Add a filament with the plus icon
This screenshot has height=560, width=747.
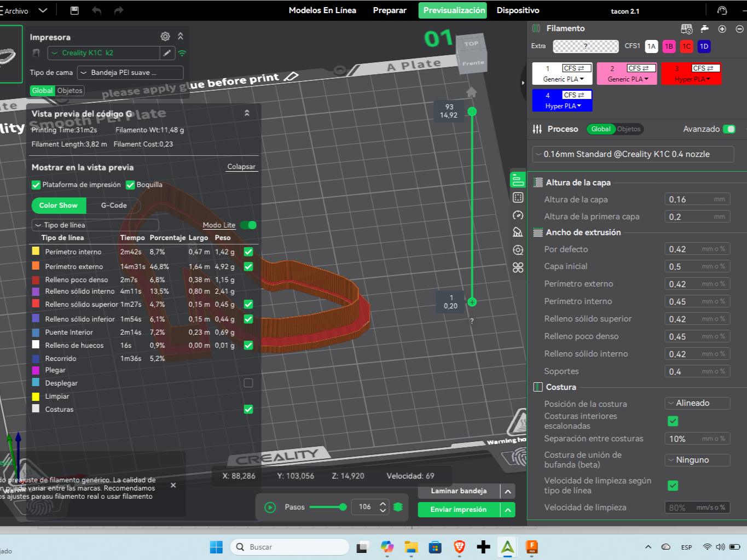click(x=722, y=29)
